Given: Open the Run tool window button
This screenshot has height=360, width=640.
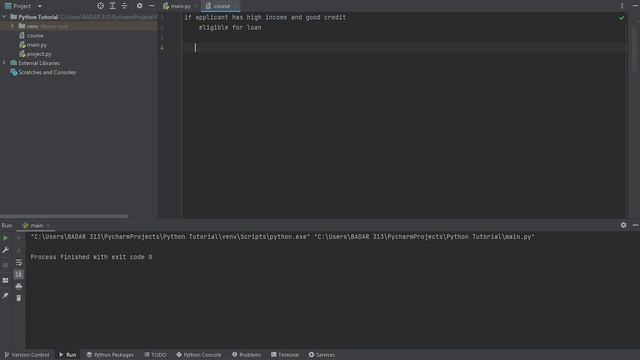Looking at the screenshot, I should coord(68,355).
